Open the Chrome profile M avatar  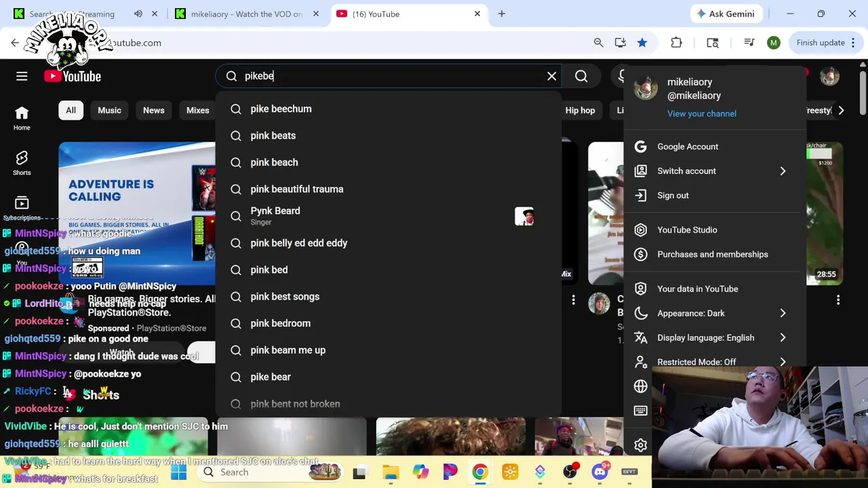click(x=773, y=43)
